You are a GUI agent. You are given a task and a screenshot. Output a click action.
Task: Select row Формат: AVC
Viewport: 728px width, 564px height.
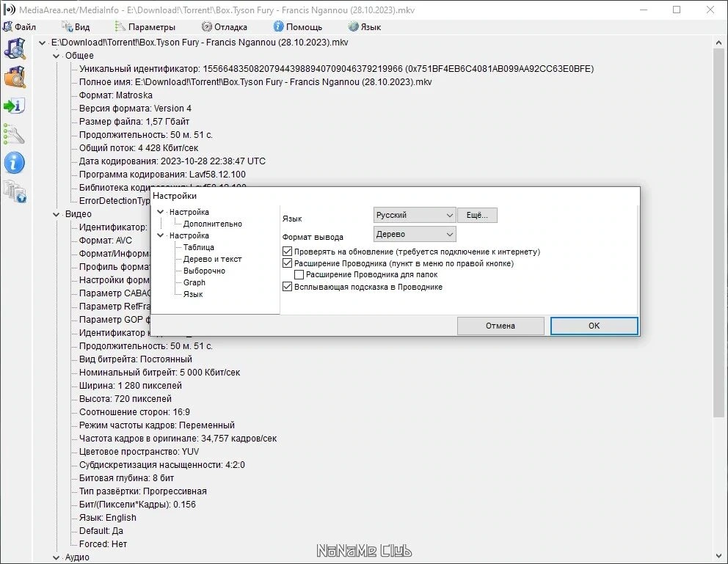tap(106, 241)
